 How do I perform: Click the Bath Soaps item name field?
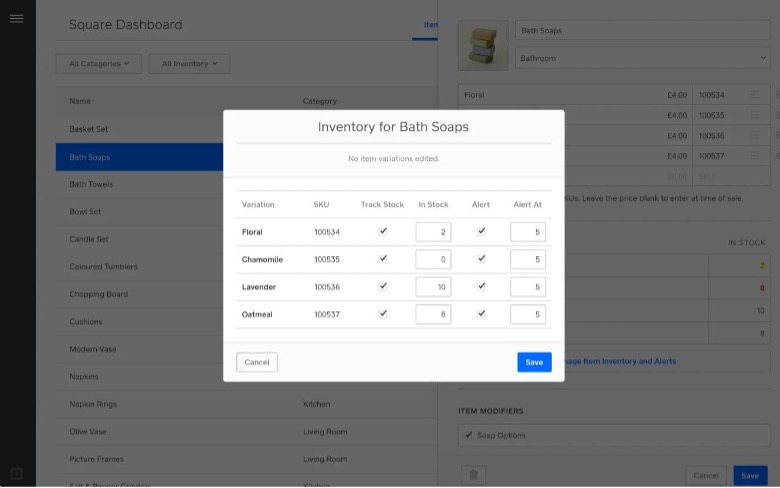tap(643, 30)
